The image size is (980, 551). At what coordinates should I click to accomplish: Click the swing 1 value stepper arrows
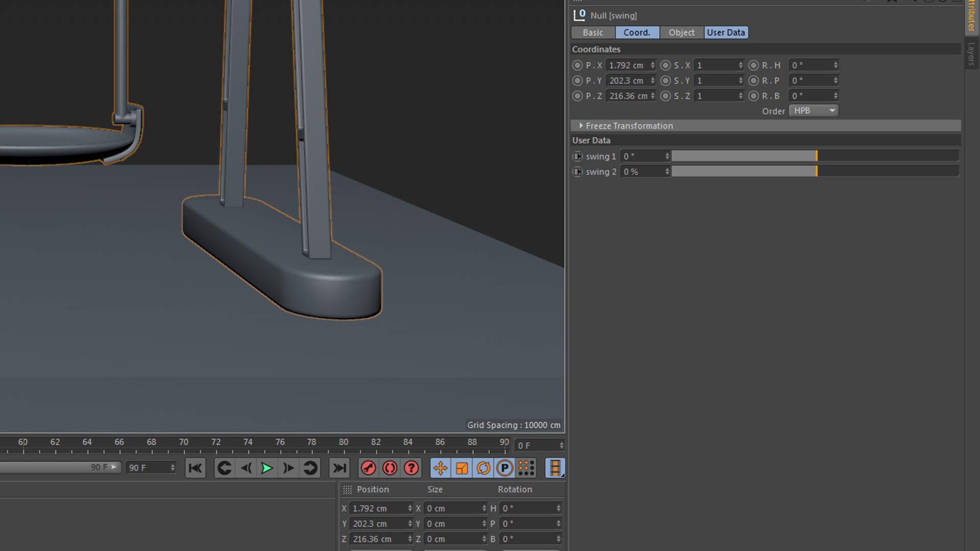pyautogui.click(x=667, y=157)
